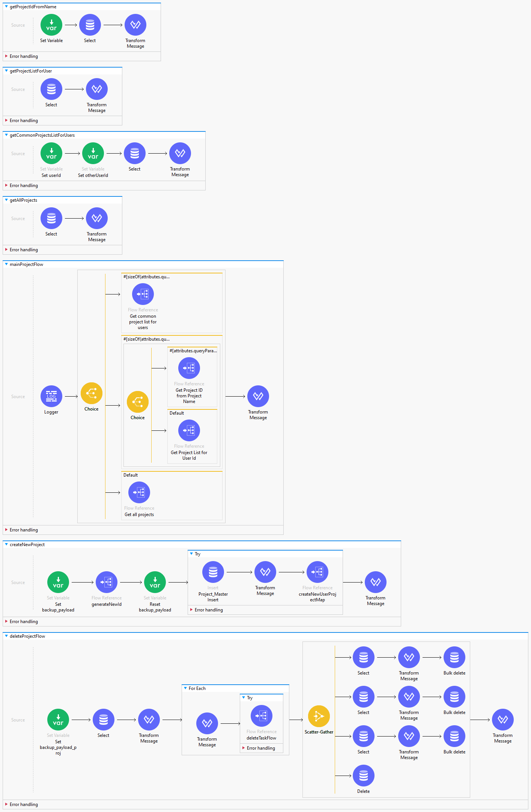Select the deleteTaskFlow Flow Reference icon
The image size is (531, 812).
[262, 716]
